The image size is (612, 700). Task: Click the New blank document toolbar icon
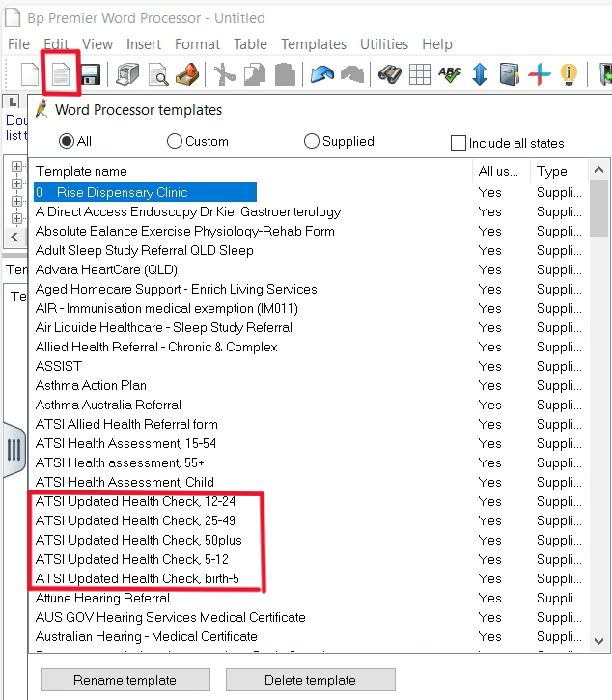pos(30,74)
